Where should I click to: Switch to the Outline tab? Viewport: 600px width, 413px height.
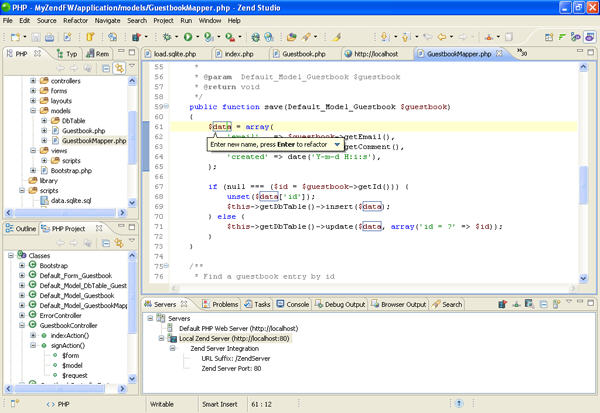tap(25, 229)
